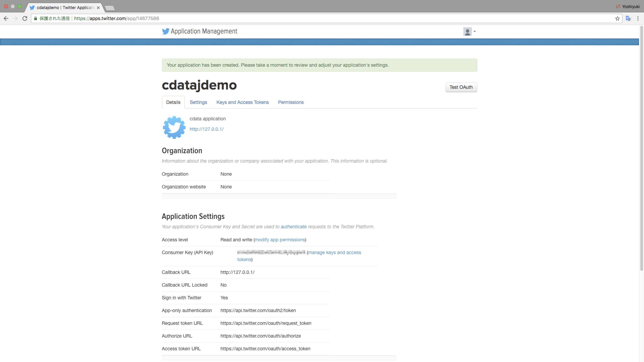This screenshot has height=362, width=644.
Task: Click the Yoshiyuki profile name in title bar
Action: point(631,7)
